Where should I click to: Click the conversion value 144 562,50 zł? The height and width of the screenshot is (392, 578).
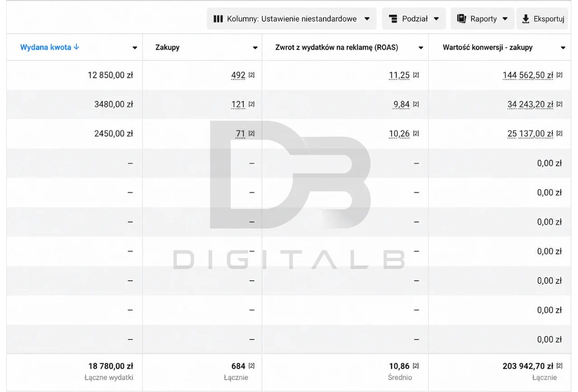click(x=528, y=76)
